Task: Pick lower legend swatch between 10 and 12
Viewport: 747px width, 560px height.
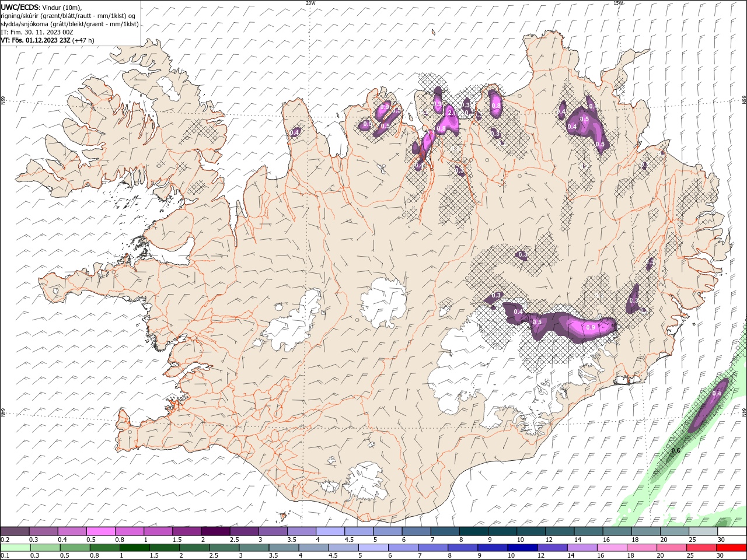Action: click(522, 548)
